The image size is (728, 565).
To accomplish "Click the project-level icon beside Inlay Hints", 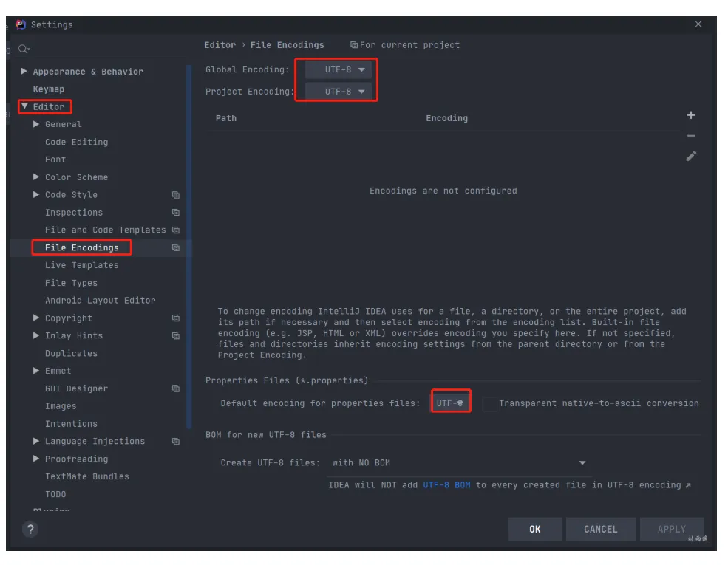I will tap(175, 336).
